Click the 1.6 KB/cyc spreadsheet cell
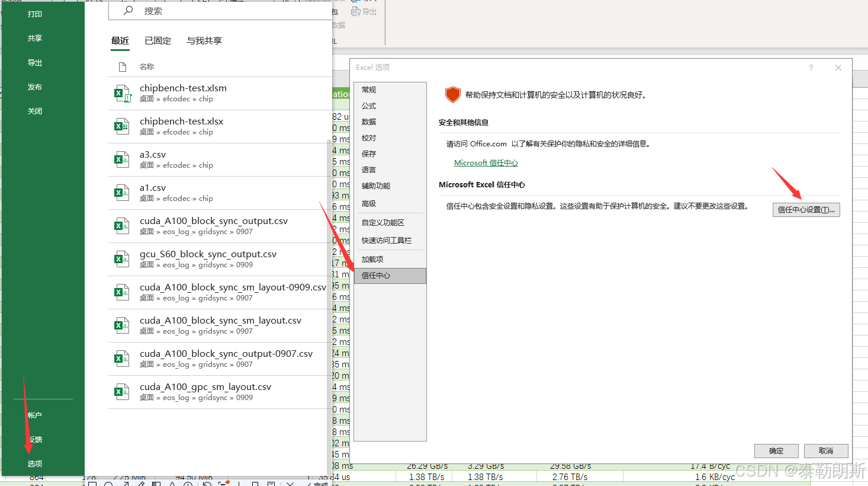Viewport: 868px width, 486px height. [x=679, y=477]
